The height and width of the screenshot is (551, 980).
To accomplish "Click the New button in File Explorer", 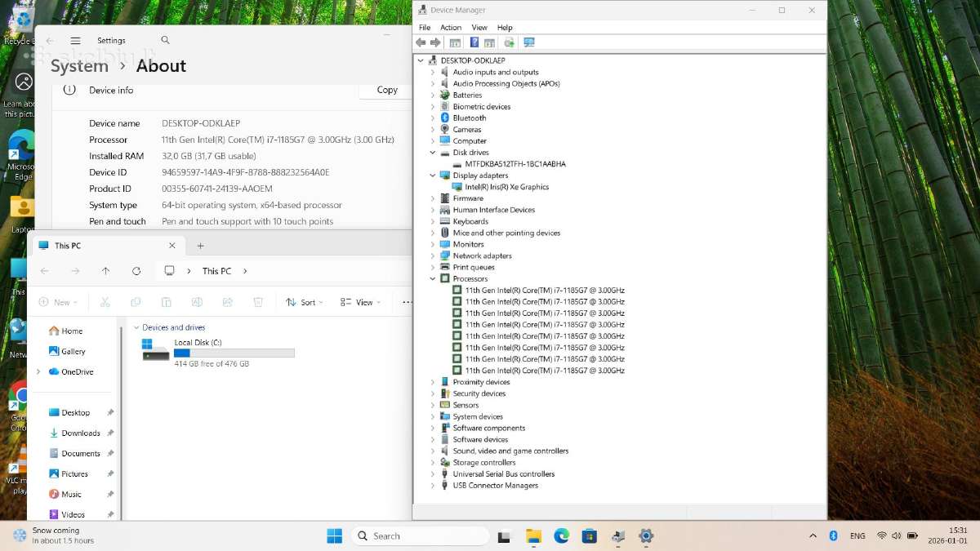I will tap(58, 302).
